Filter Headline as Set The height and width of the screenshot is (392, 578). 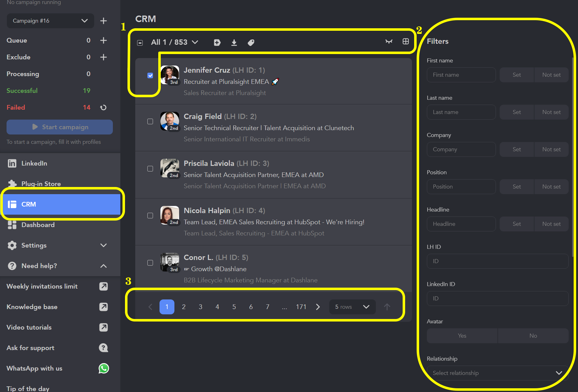pos(517,224)
